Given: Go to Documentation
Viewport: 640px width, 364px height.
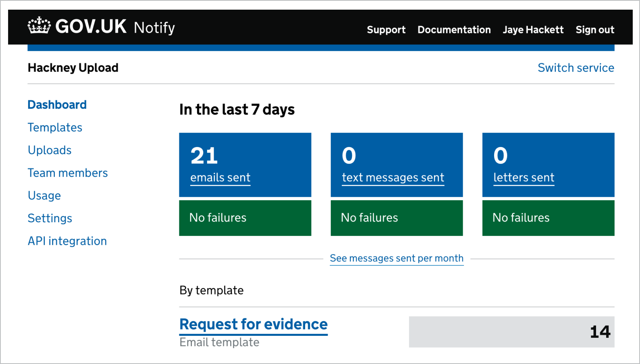Looking at the screenshot, I should tap(454, 30).
